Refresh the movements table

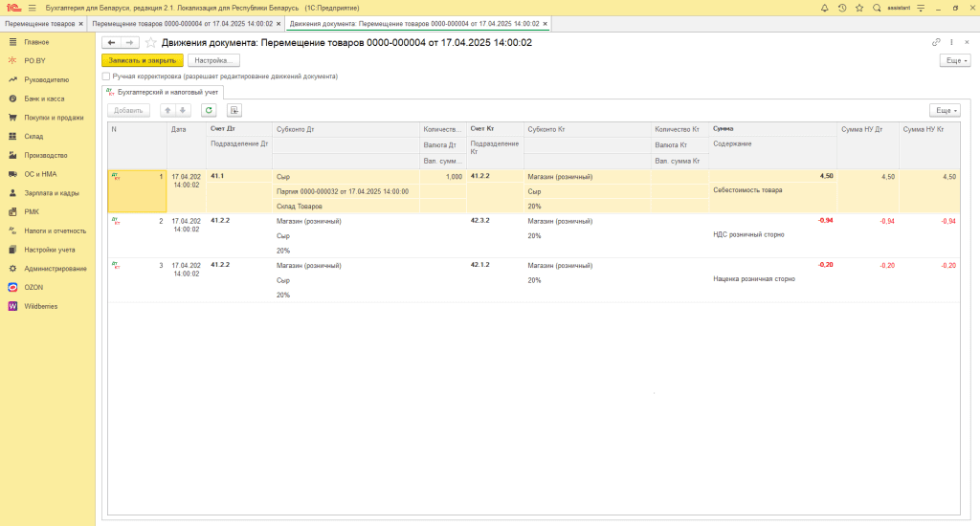click(x=209, y=111)
